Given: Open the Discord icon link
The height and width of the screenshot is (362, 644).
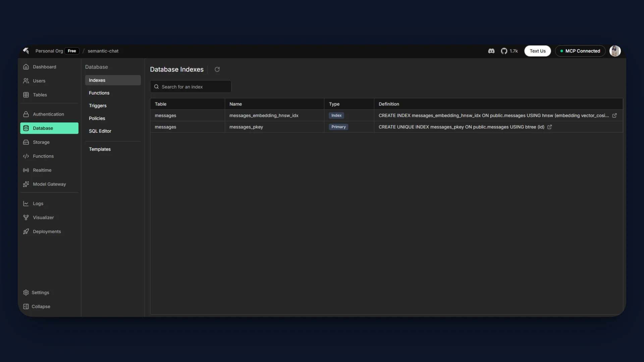Looking at the screenshot, I should pyautogui.click(x=491, y=51).
